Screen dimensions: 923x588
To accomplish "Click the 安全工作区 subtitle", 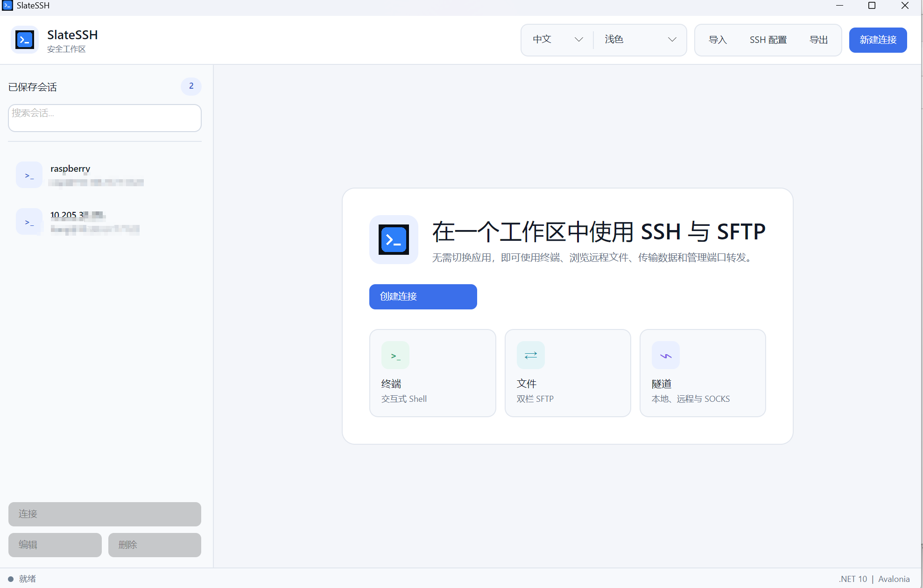I will (x=66, y=49).
